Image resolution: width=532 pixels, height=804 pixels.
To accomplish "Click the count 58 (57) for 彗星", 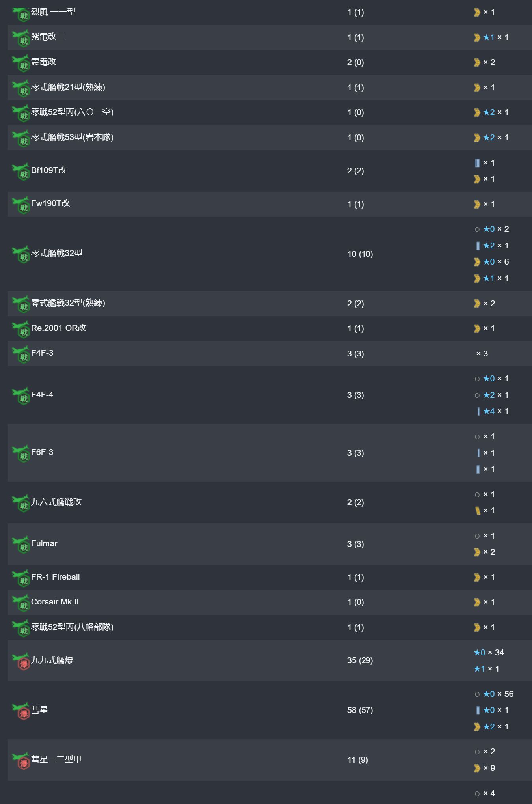I will [360, 710].
